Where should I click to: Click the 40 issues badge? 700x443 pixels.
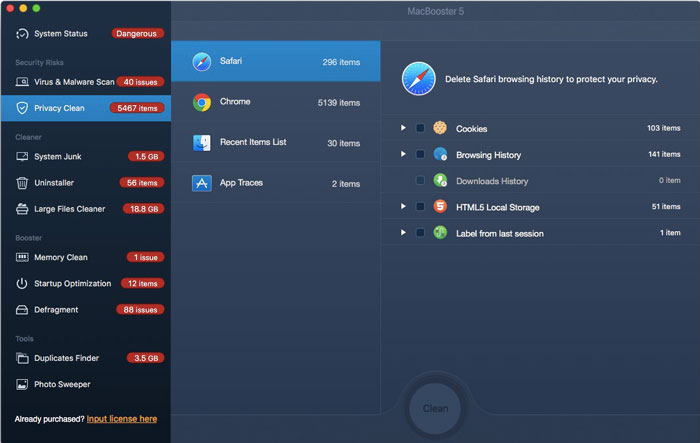coord(140,82)
